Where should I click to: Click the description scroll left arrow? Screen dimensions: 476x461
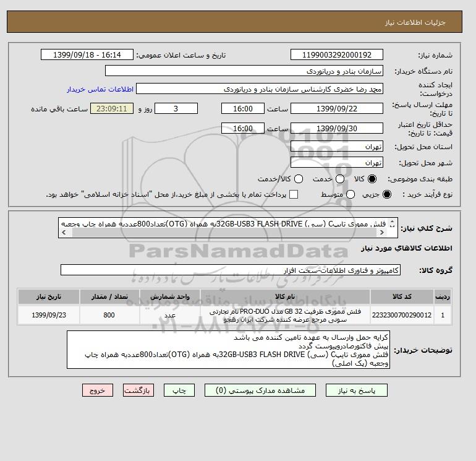[x=64, y=233]
